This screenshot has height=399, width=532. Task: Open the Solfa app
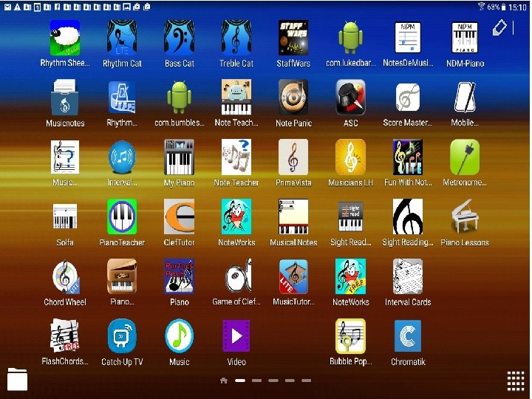[65, 217]
